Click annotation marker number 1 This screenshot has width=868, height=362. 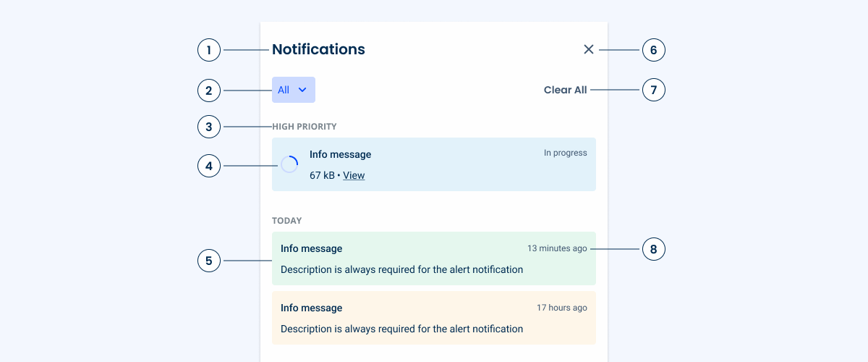click(x=209, y=50)
